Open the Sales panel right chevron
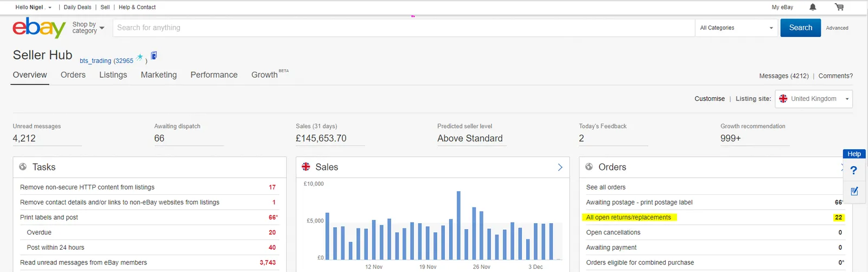The width and height of the screenshot is (868, 272). [560, 167]
